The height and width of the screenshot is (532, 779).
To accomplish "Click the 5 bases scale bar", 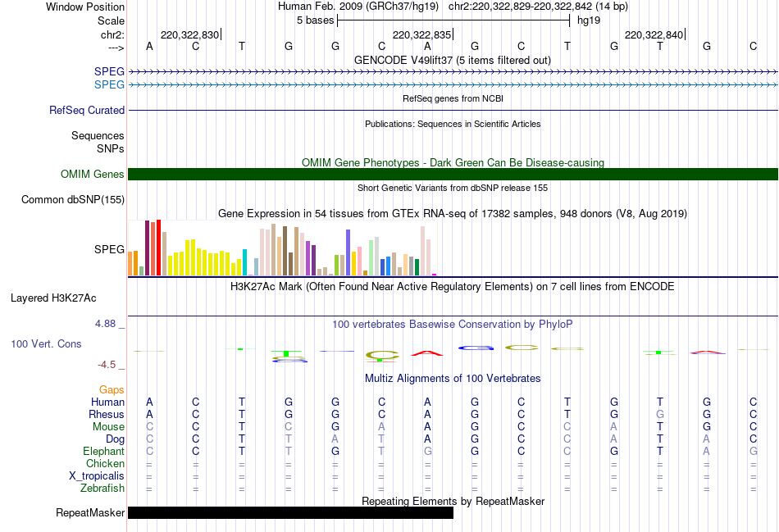I will (453, 20).
